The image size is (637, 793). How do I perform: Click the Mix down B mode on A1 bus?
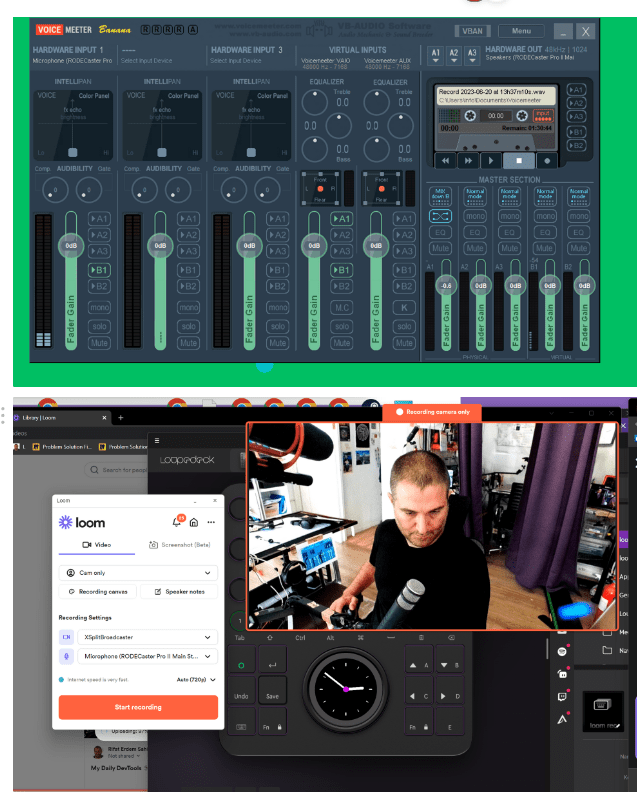pyautogui.click(x=440, y=196)
